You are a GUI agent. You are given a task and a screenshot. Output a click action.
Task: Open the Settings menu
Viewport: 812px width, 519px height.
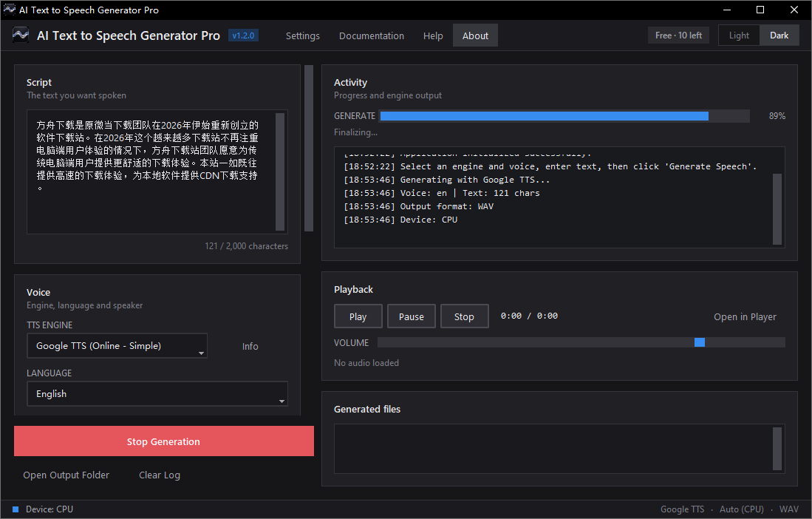[x=303, y=35]
